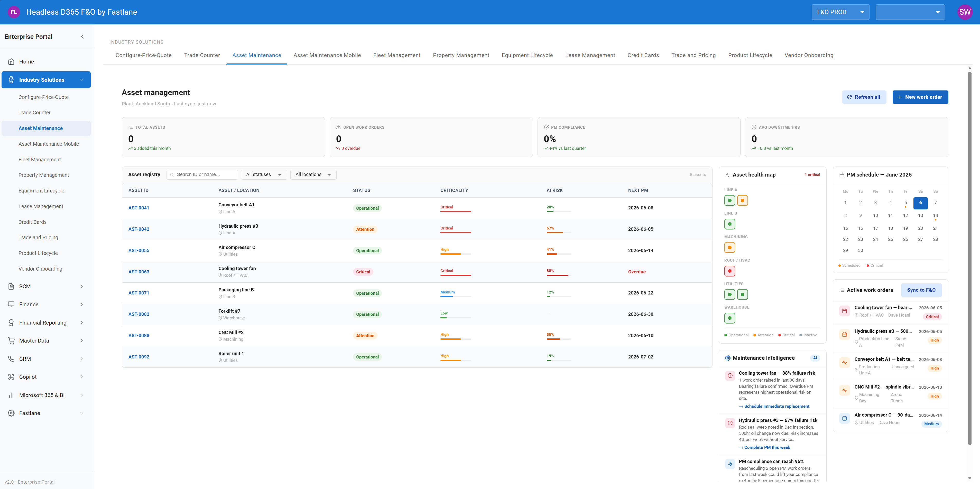Click the PM schedule calendar icon
Image resolution: width=980 pixels, height=489 pixels.
(x=842, y=175)
